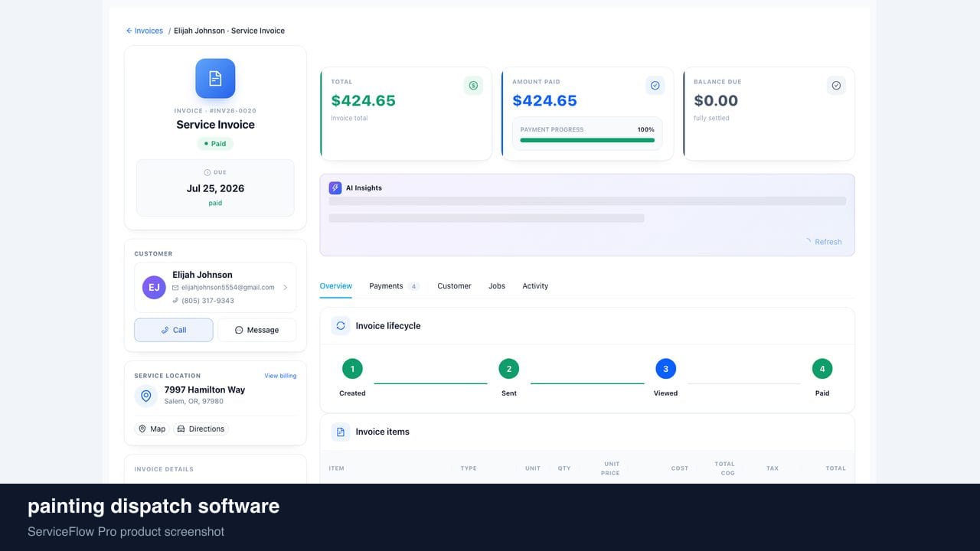Screen dimensions: 980x551
Task: Click the checkmark icon on Balance Due card
Action: [836, 86]
